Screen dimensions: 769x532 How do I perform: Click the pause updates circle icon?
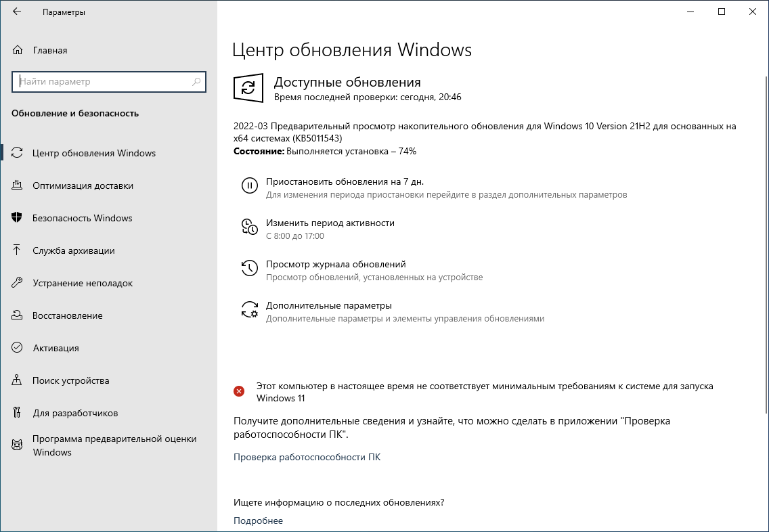pos(249,185)
